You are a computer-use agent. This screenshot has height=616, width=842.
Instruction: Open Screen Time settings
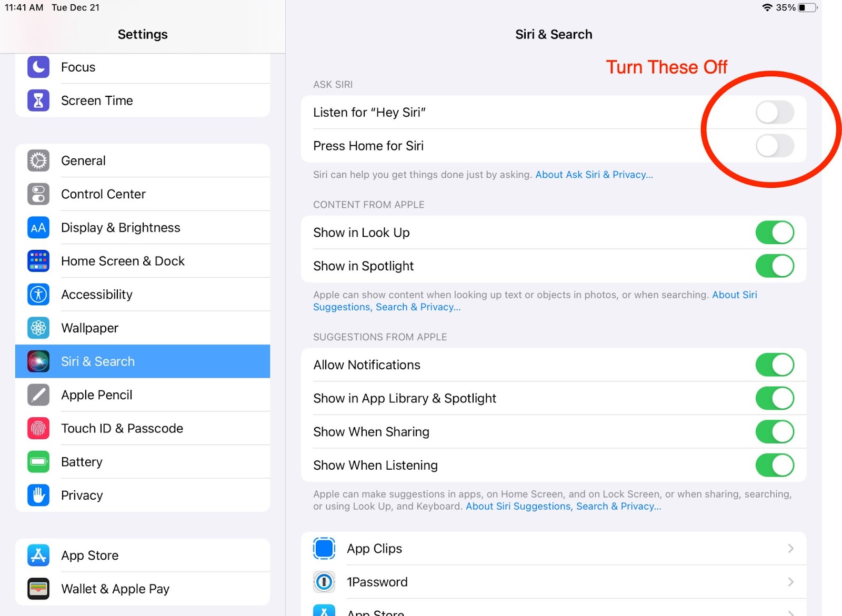(x=143, y=100)
